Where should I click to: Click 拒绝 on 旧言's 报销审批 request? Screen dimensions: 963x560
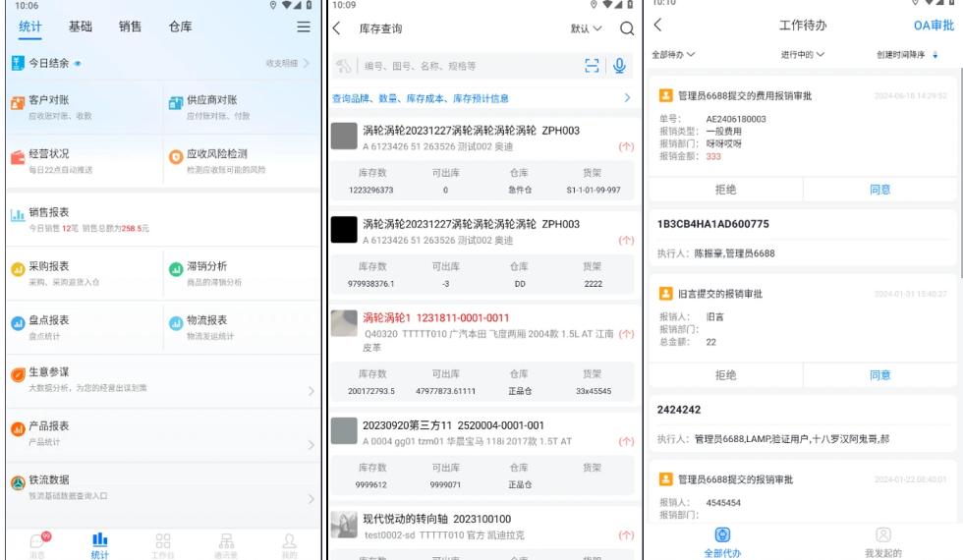click(725, 374)
